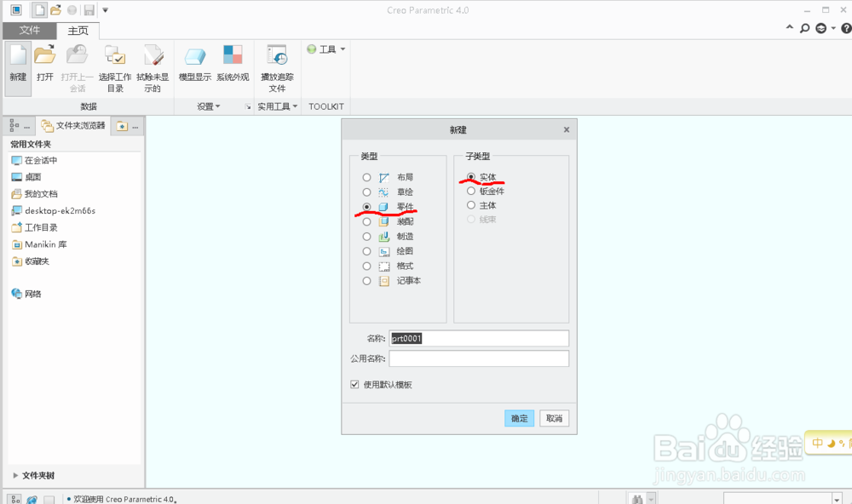Select the 制造 manufacturing type radio button
The width and height of the screenshot is (852, 504).
point(366,237)
